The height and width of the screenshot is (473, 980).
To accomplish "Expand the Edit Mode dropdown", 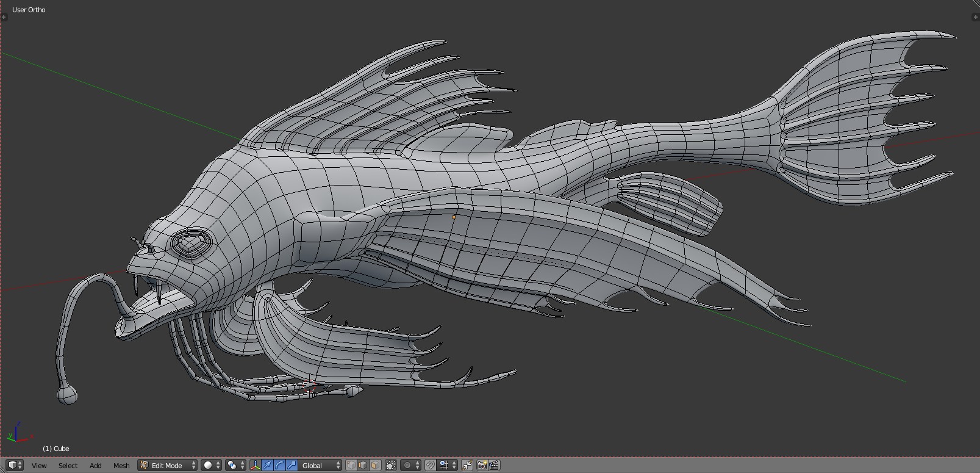I will pyautogui.click(x=168, y=465).
